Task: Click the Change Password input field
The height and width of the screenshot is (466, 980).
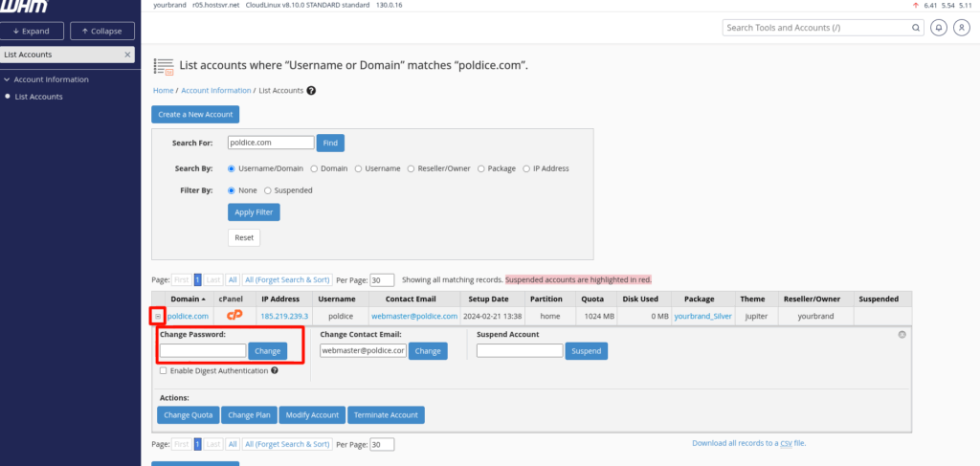Action: click(203, 351)
